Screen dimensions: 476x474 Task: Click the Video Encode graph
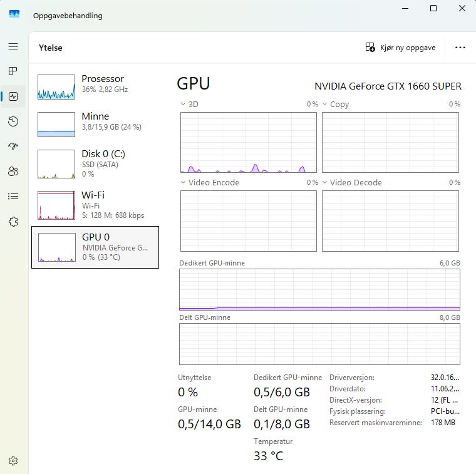pos(249,221)
